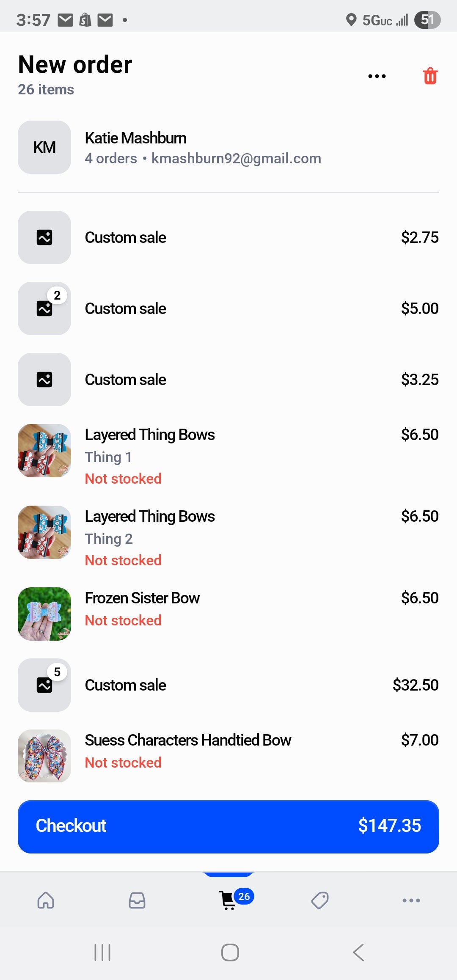The width and height of the screenshot is (457, 980).
Task: Select the Frozen Sister Bow line item
Action: coord(228,614)
